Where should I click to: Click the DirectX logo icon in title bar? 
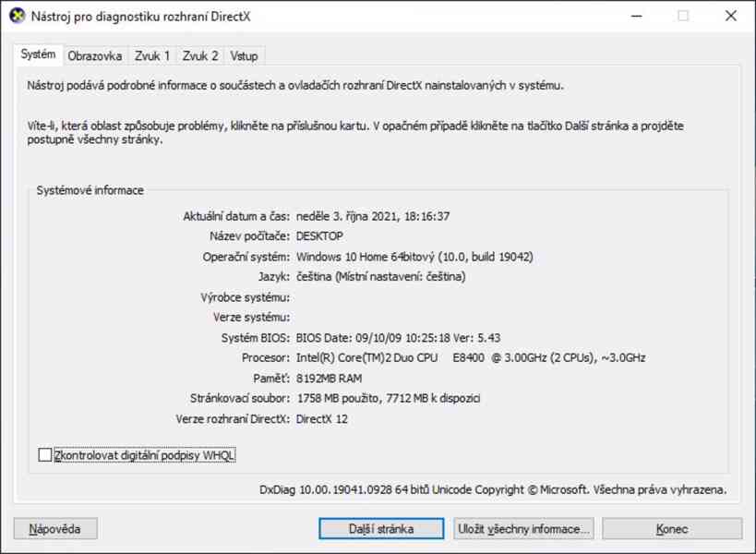point(18,16)
